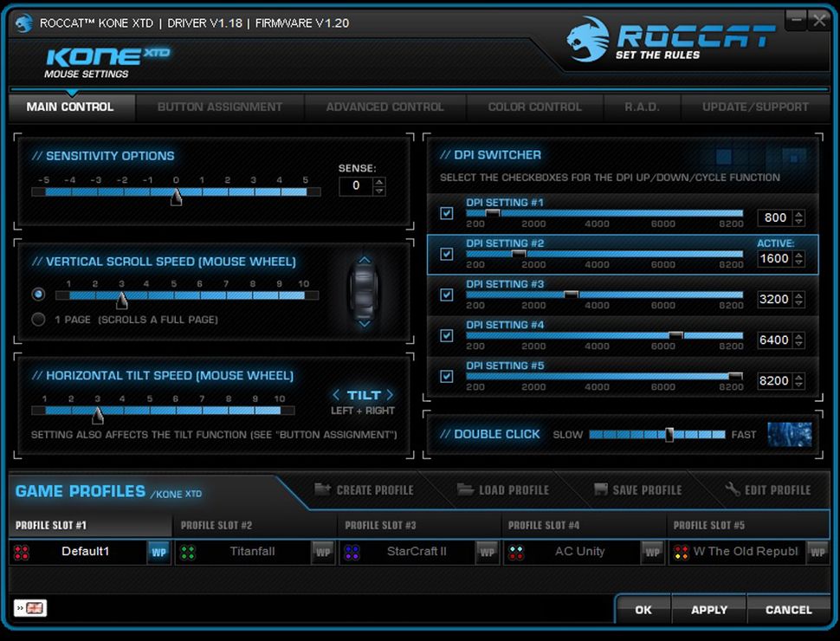Screen dimensions: 840x641
Task: Click the scroll wheel graphic
Action: click(363, 293)
